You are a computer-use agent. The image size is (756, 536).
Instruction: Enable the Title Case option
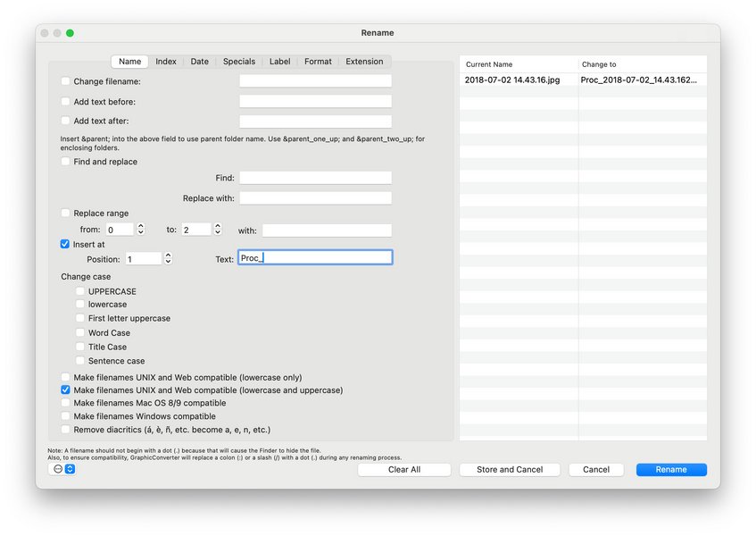click(79, 347)
